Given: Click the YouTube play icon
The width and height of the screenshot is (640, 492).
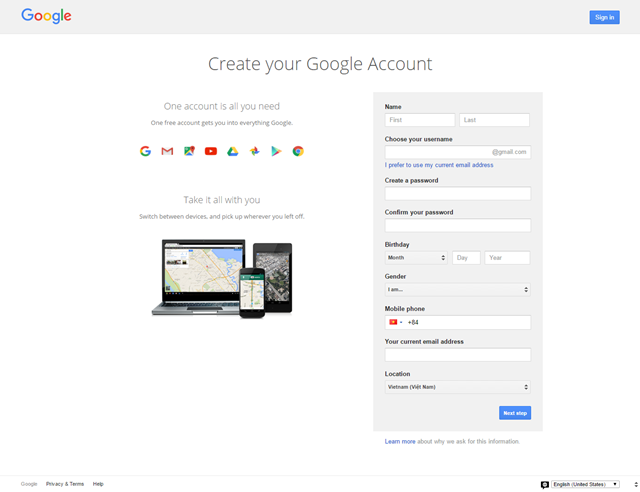Looking at the screenshot, I should 211,151.
